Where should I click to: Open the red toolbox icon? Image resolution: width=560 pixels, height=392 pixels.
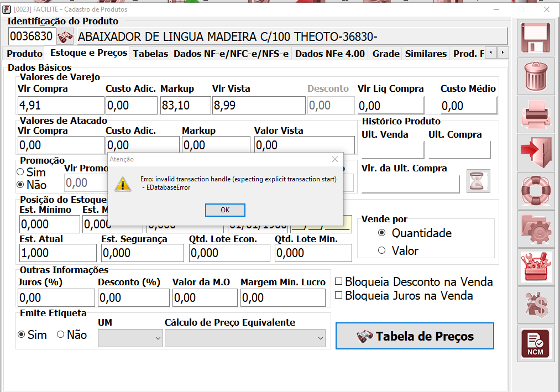536,267
